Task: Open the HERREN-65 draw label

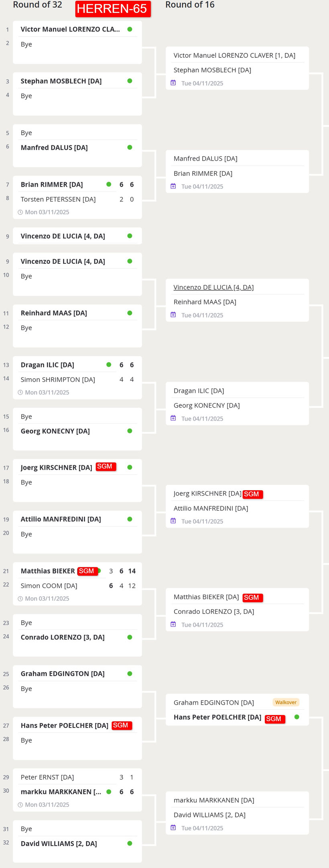Action: [113, 9]
